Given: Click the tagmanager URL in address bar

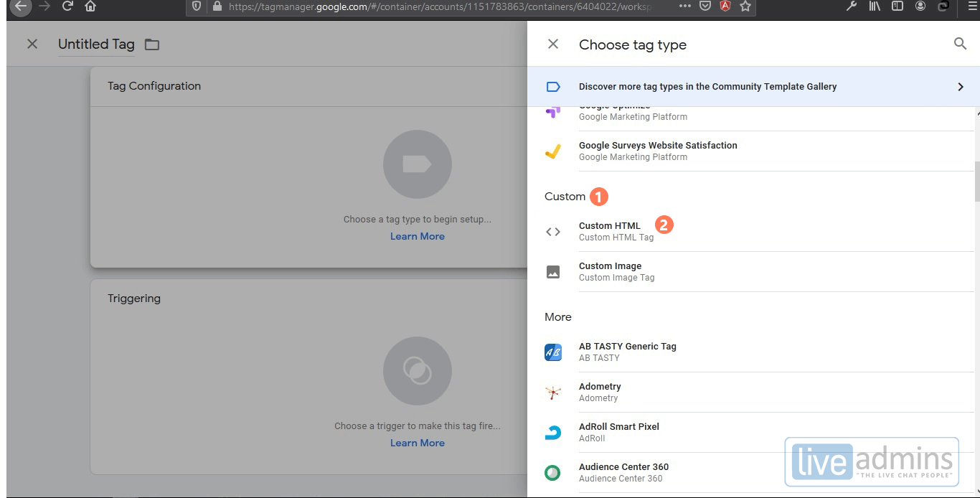Looking at the screenshot, I should (440, 6).
